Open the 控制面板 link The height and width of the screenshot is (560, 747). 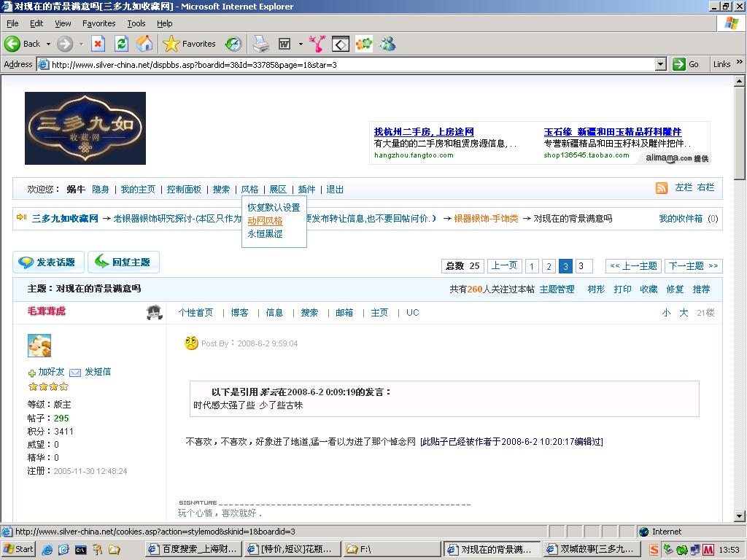click(x=184, y=190)
